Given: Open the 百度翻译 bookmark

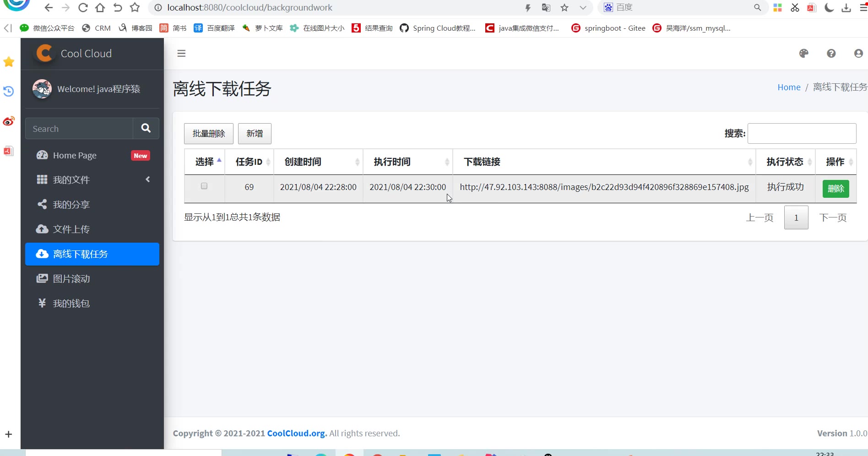Looking at the screenshot, I should tap(214, 28).
